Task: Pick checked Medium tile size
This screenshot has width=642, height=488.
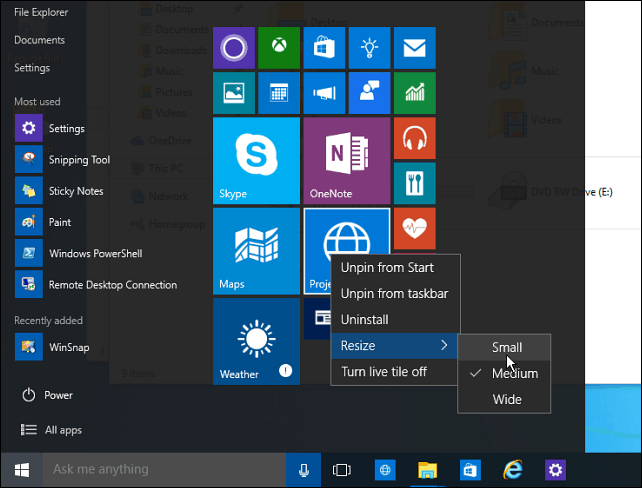Action: (504, 373)
